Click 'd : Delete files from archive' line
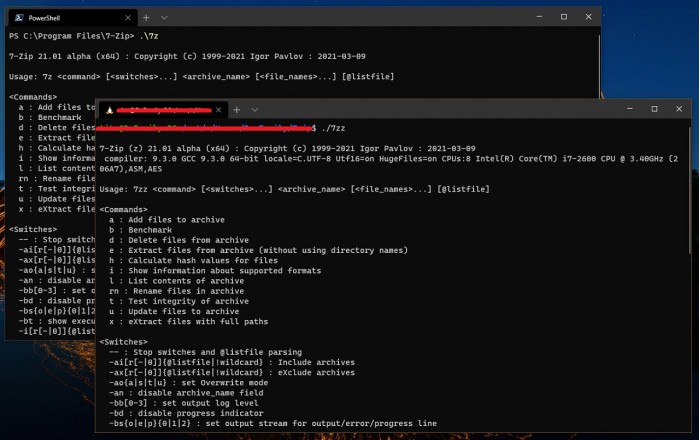The image size is (700, 440). click(179, 241)
